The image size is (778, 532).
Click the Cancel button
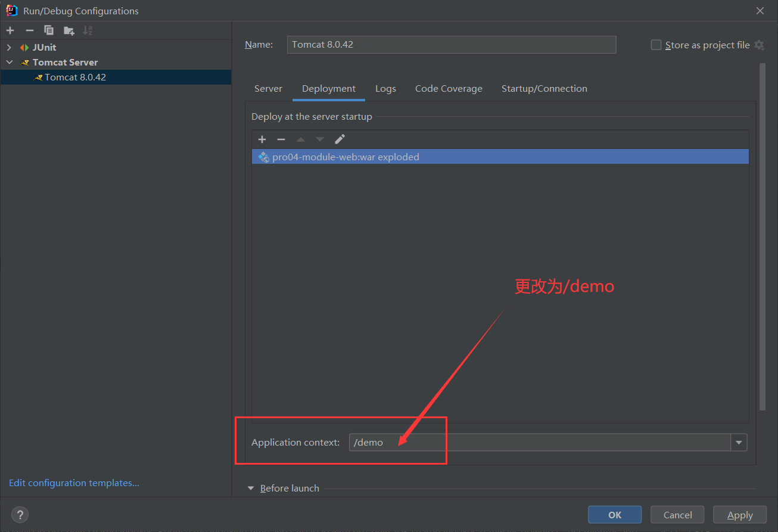click(x=677, y=515)
